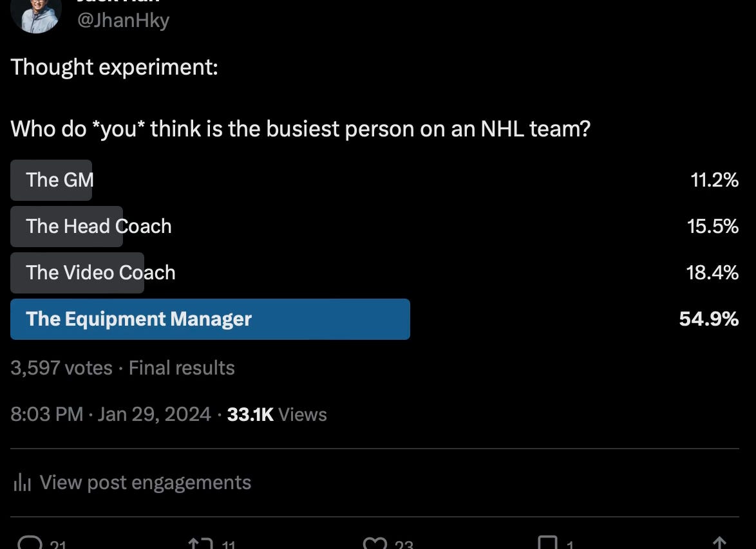The image size is (756, 549).
Task: Click the like count number 23
Action: coord(404,544)
